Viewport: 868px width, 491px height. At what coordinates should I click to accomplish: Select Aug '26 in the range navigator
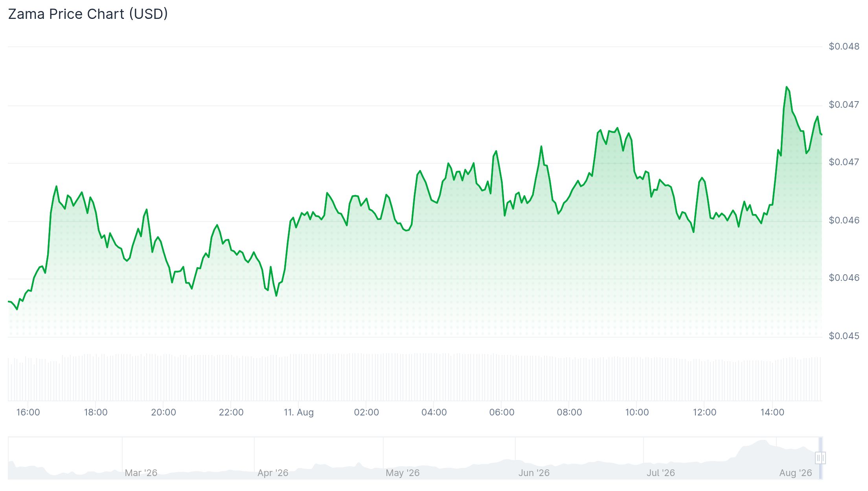click(x=796, y=473)
